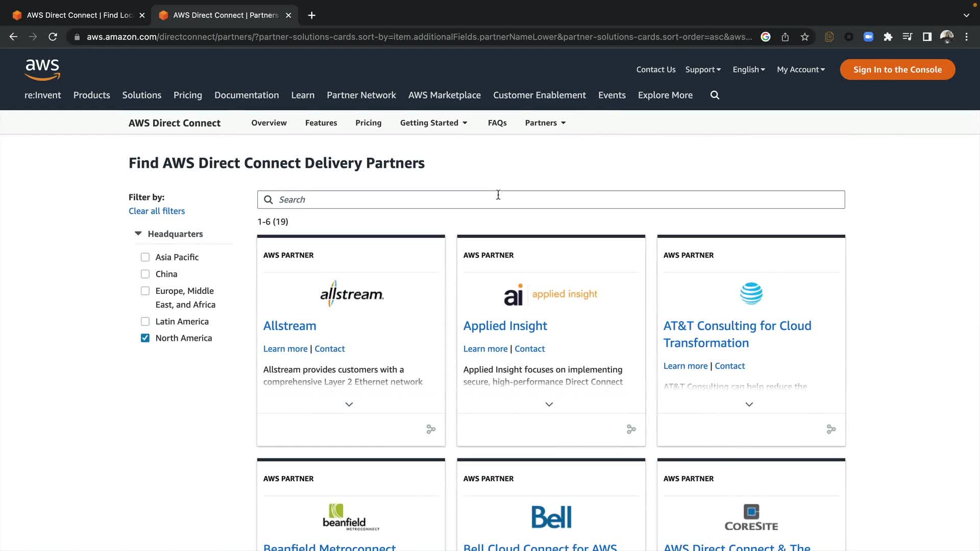980x551 pixels.
Task: Uncheck the North America filter
Action: (x=145, y=338)
